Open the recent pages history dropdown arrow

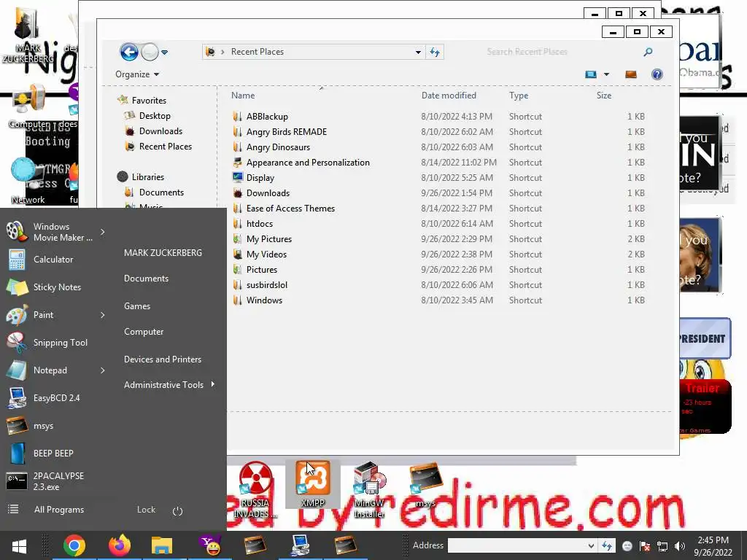[x=164, y=52]
